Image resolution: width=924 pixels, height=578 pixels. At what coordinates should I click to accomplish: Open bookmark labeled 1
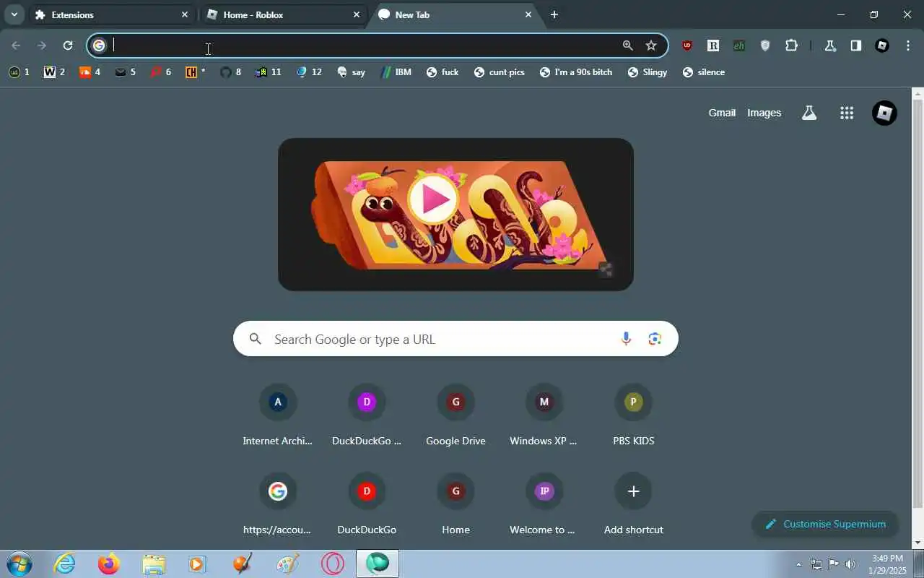[x=19, y=72]
